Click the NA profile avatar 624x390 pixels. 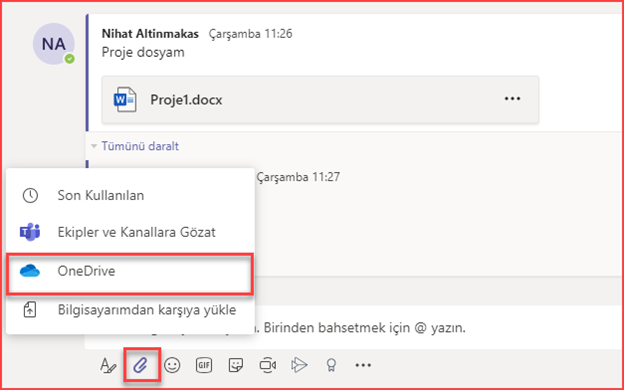click(x=54, y=44)
